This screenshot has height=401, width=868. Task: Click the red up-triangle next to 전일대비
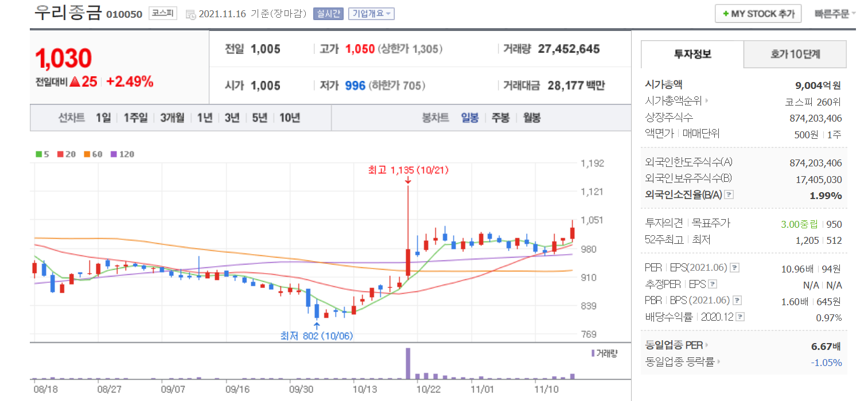[x=74, y=82]
